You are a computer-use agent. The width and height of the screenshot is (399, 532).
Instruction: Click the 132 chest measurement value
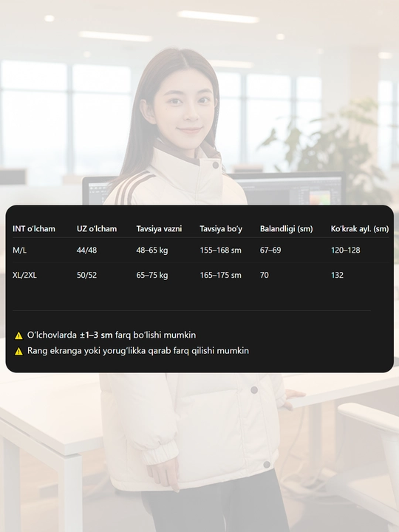click(337, 275)
